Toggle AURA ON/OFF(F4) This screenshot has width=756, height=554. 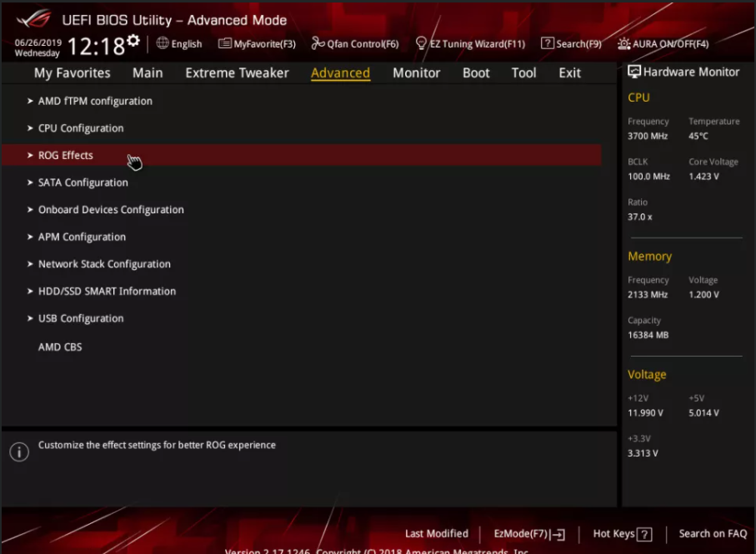671,44
